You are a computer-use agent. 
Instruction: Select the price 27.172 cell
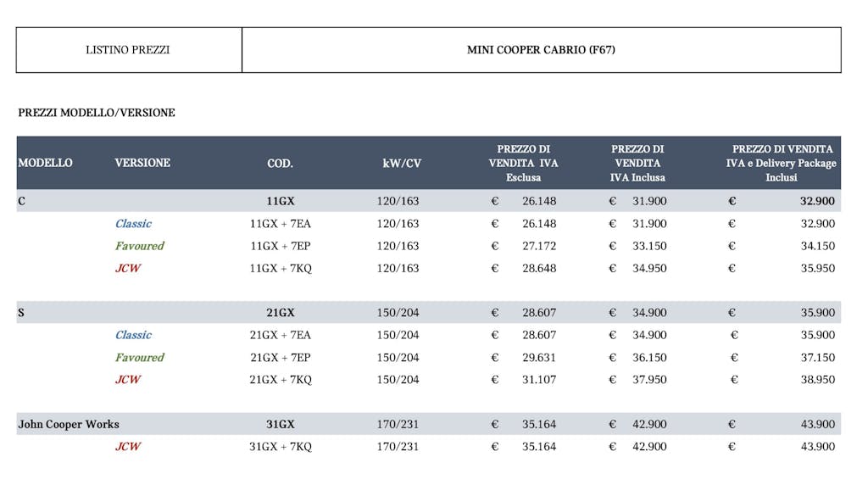pyautogui.click(x=539, y=246)
